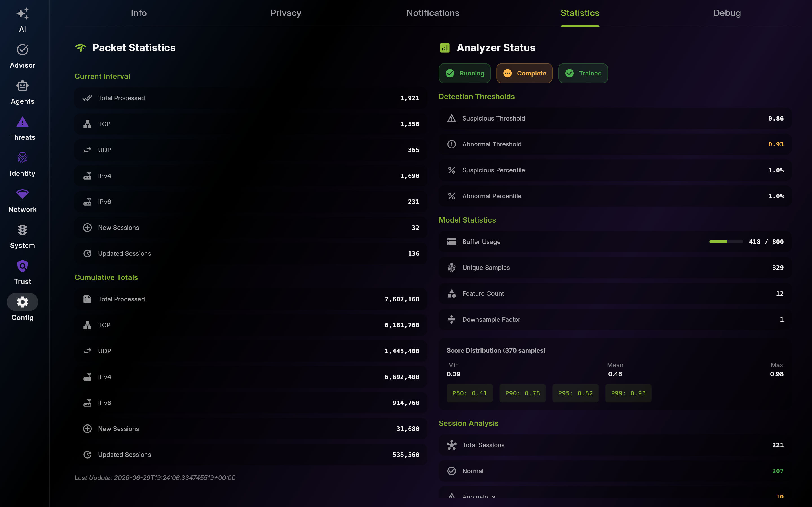The image size is (812, 507).
Task: Select the Agents robot icon
Action: coord(23,86)
